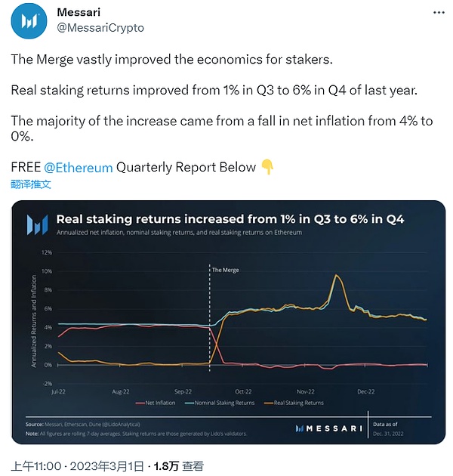Open the staking returns chart image
This screenshot has width=453, height=476.
tap(229, 322)
